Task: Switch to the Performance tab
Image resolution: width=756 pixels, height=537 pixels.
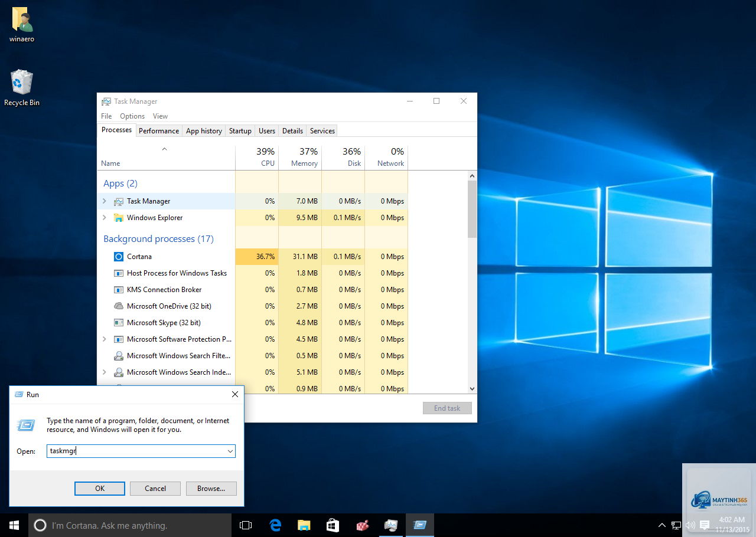Action: tap(159, 131)
